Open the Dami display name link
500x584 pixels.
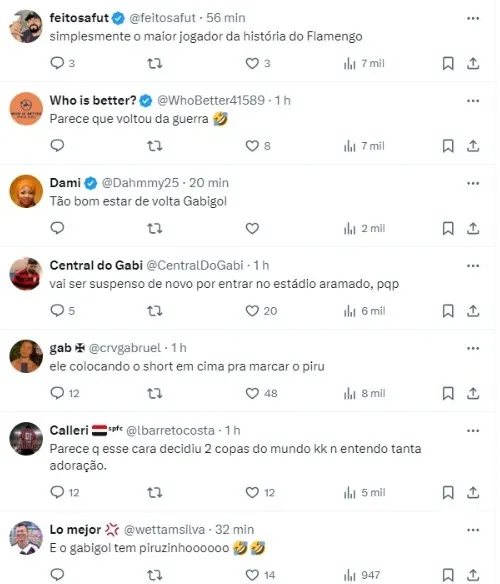point(65,182)
